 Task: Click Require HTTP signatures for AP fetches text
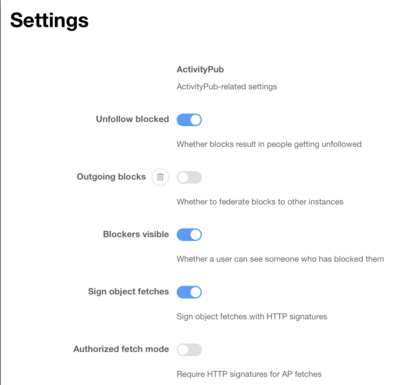click(249, 374)
